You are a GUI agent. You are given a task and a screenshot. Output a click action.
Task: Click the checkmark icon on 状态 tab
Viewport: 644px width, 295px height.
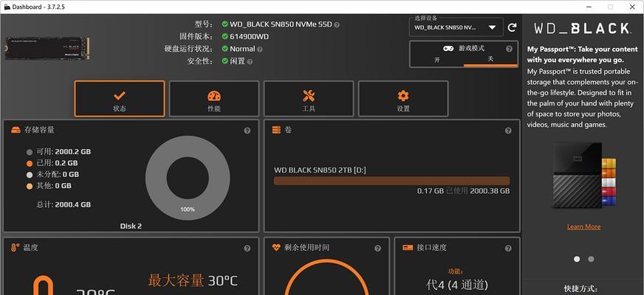120,96
